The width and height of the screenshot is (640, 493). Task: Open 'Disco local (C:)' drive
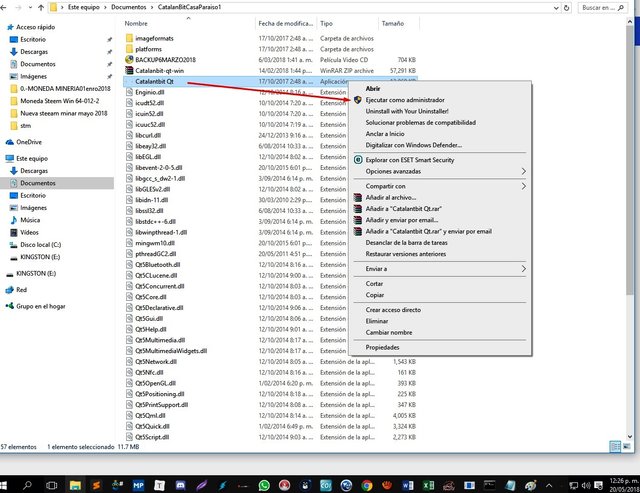[41, 245]
